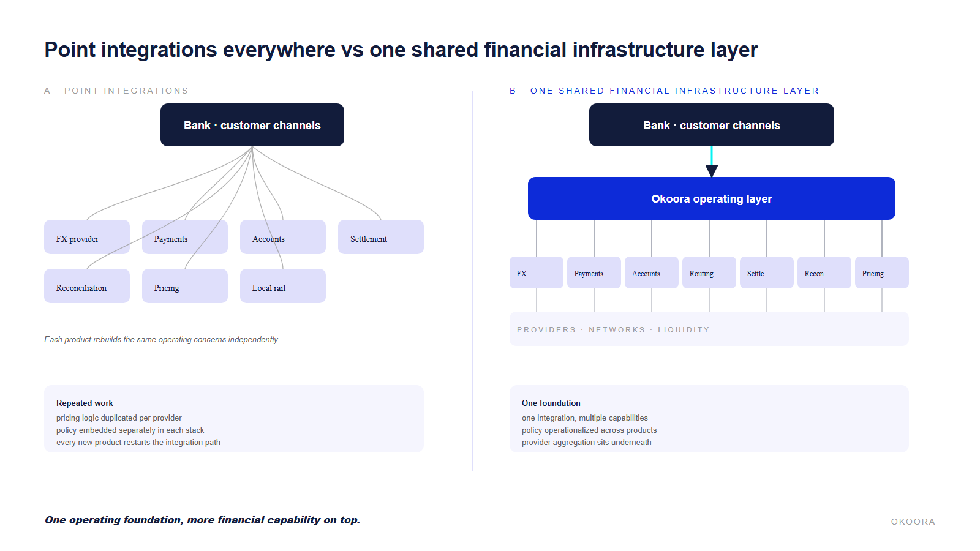Click the 'FX provider' box
Image resolution: width=980 pixels, height=551 pixels.
[x=87, y=237]
